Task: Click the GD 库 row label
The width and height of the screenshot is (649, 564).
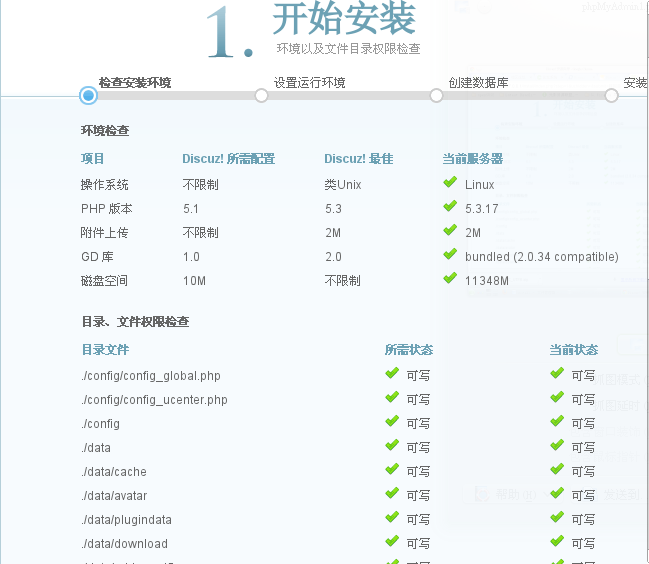Action: click(97, 257)
